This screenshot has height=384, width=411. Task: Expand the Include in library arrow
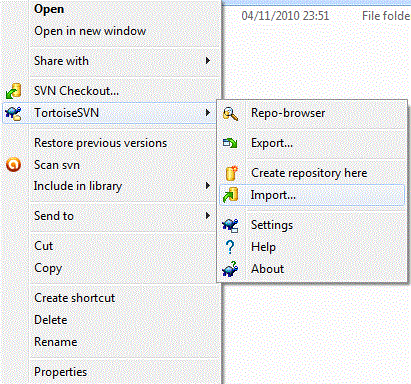point(208,186)
